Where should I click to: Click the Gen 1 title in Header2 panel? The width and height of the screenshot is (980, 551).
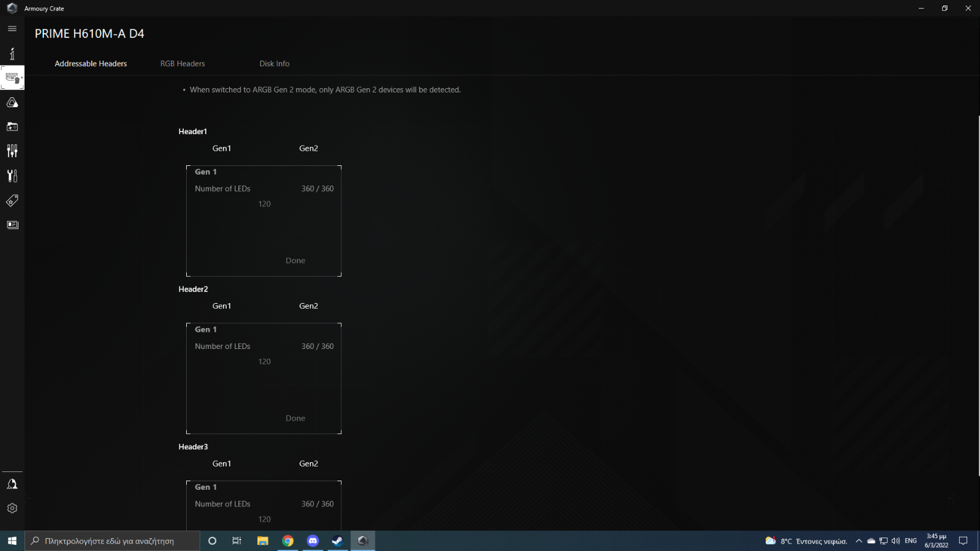(206, 329)
